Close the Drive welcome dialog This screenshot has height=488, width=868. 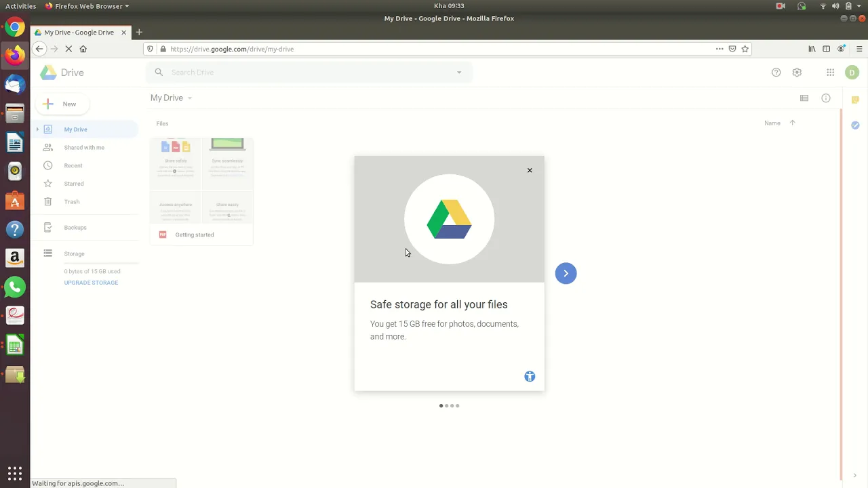point(530,170)
